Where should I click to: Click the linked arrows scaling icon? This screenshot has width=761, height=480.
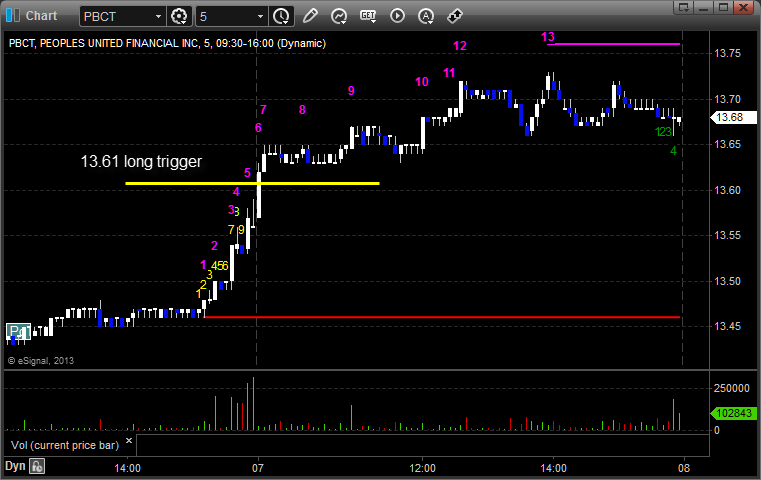(x=455, y=16)
